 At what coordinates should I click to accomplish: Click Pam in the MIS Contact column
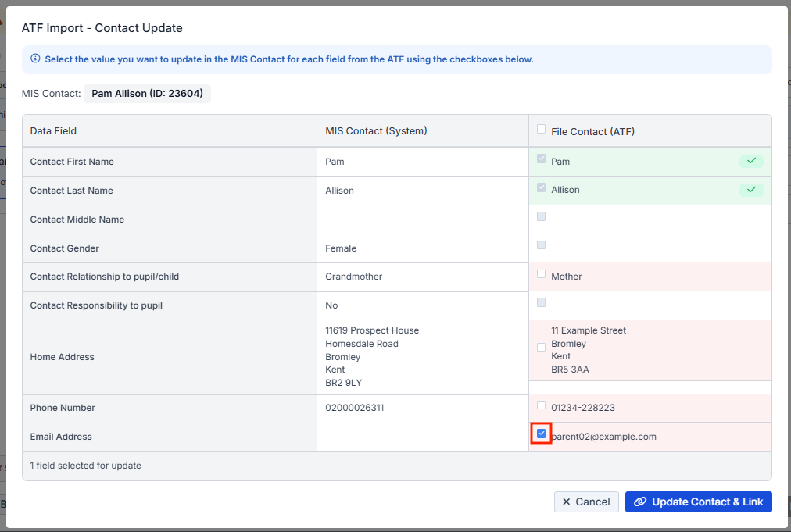tap(335, 162)
